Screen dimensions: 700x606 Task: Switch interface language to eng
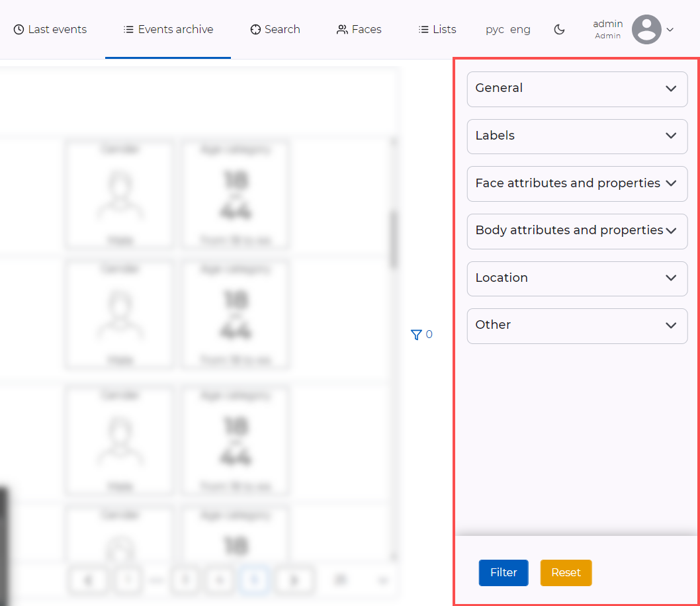tap(521, 29)
